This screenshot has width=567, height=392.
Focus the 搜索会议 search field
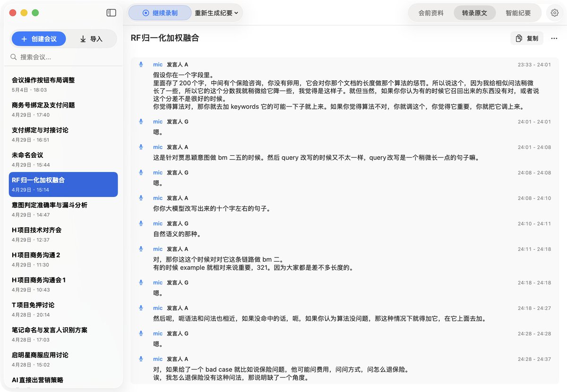63,57
